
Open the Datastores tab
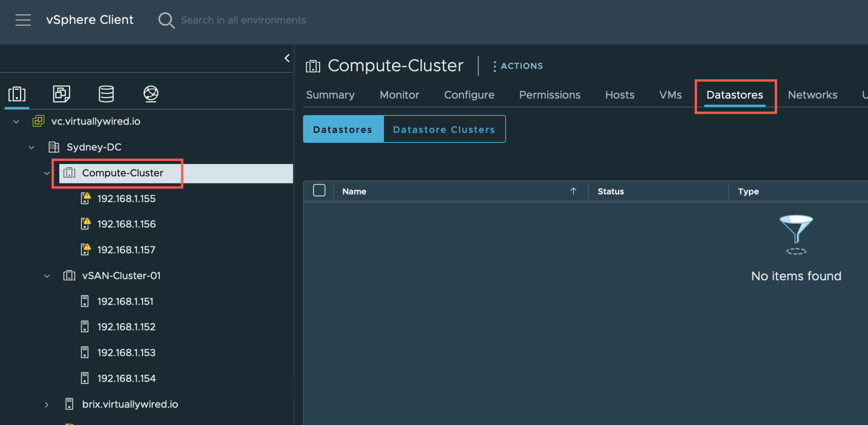point(734,95)
